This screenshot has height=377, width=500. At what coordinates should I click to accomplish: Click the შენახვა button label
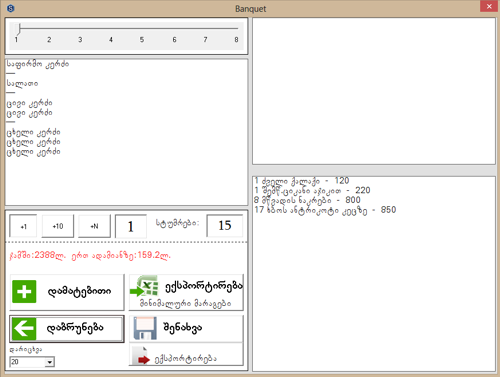click(182, 328)
